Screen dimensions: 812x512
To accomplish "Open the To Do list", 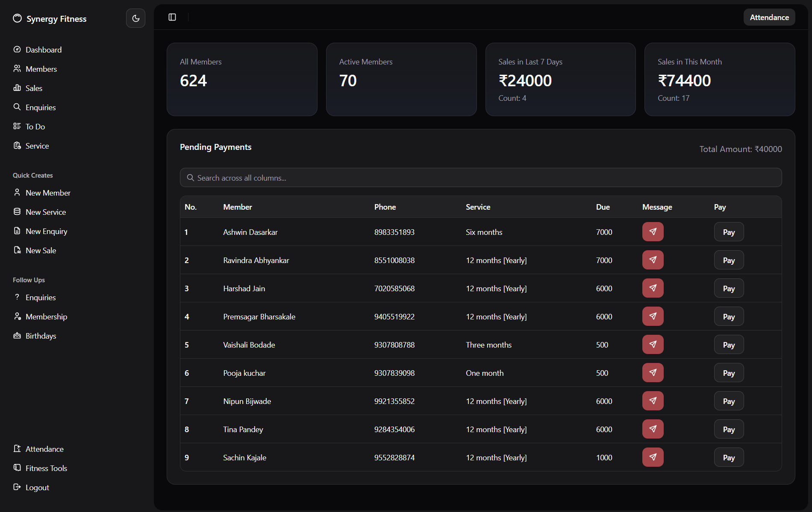I will coord(35,126).
